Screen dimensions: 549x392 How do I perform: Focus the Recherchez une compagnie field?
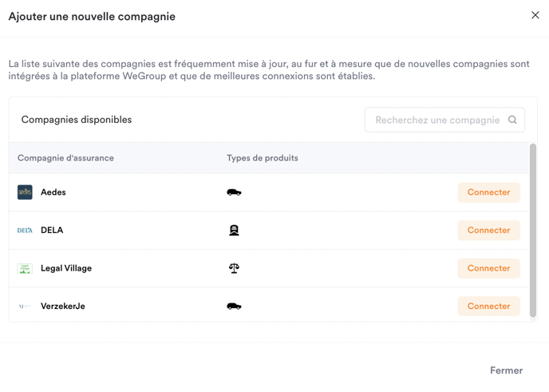[x=444, y=120]
